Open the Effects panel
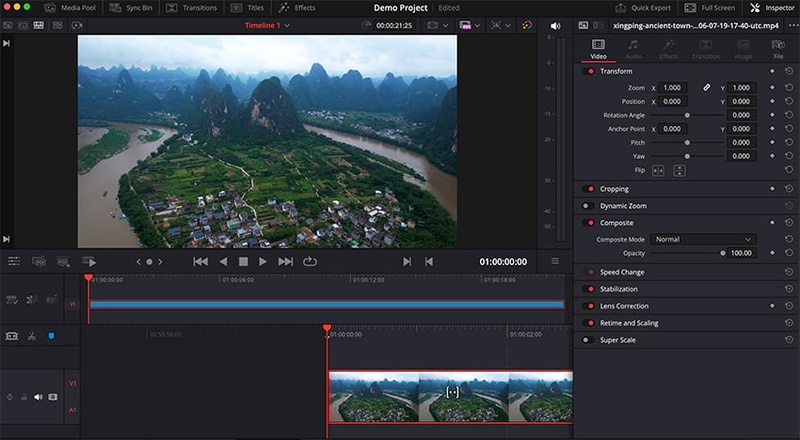The height and width of the screenshot is (440, 800). (x=297, y=8)
